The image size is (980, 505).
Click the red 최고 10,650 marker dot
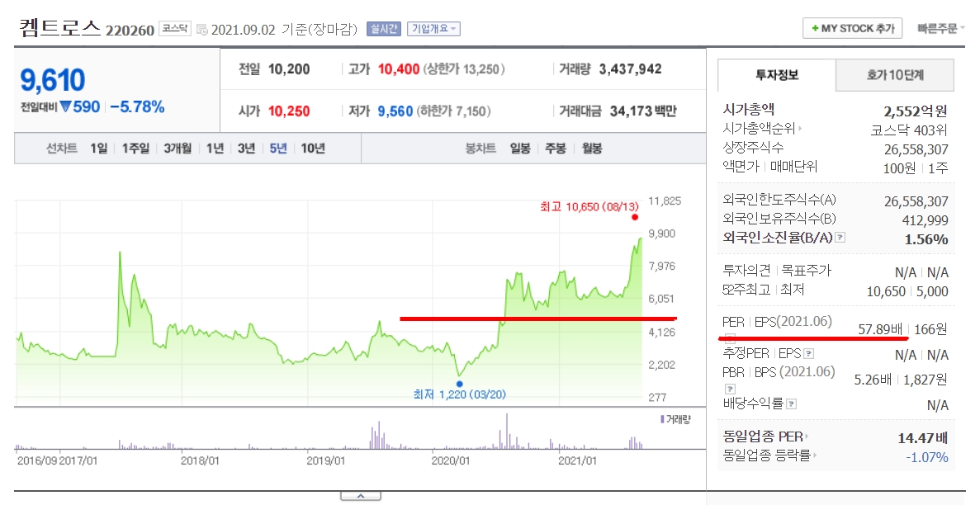point(635,217)
